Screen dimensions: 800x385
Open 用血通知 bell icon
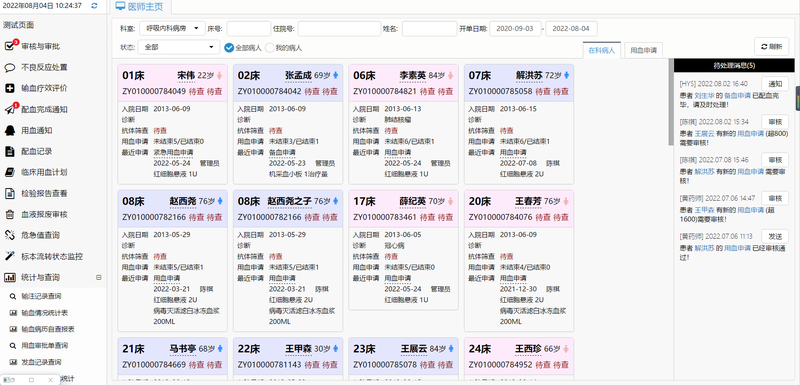click(x=10, y=131)
